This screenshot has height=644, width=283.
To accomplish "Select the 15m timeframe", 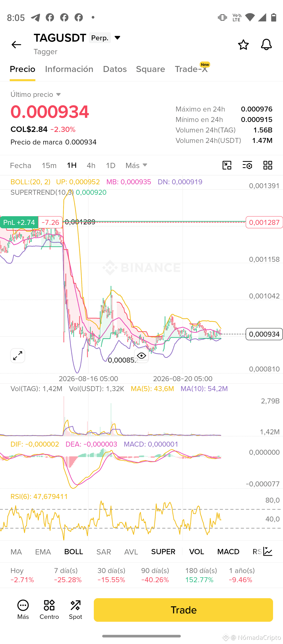I will (49, 165).
